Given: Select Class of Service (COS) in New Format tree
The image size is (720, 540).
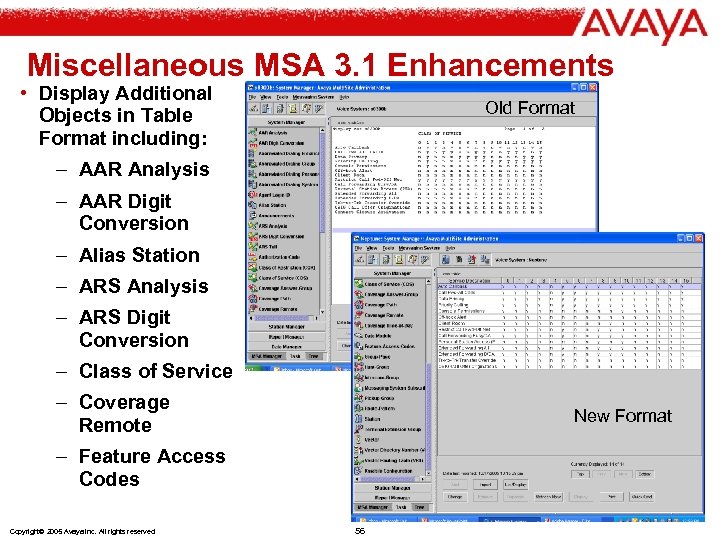Looking at the screenshot, I should click(389, 284).
